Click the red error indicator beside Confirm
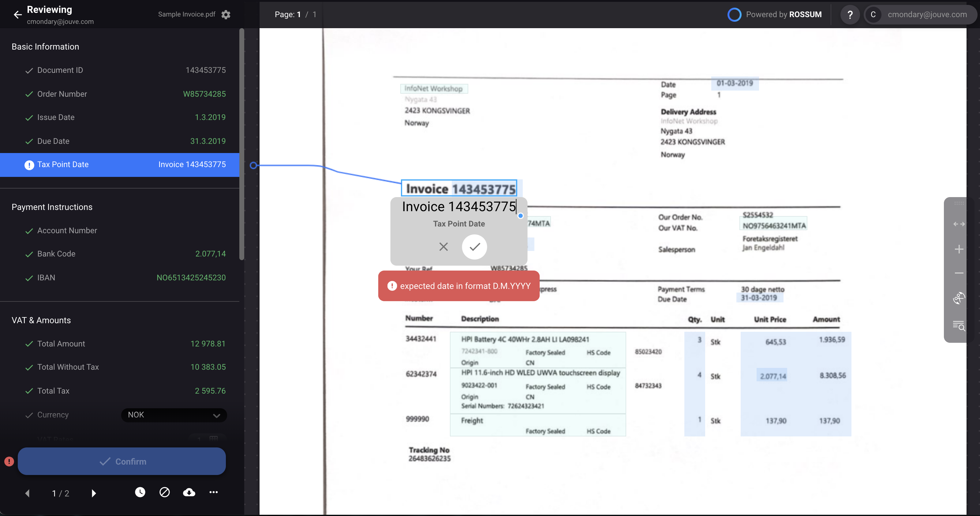The width and height of the screenshot is (980, 516). click(9, 461)
